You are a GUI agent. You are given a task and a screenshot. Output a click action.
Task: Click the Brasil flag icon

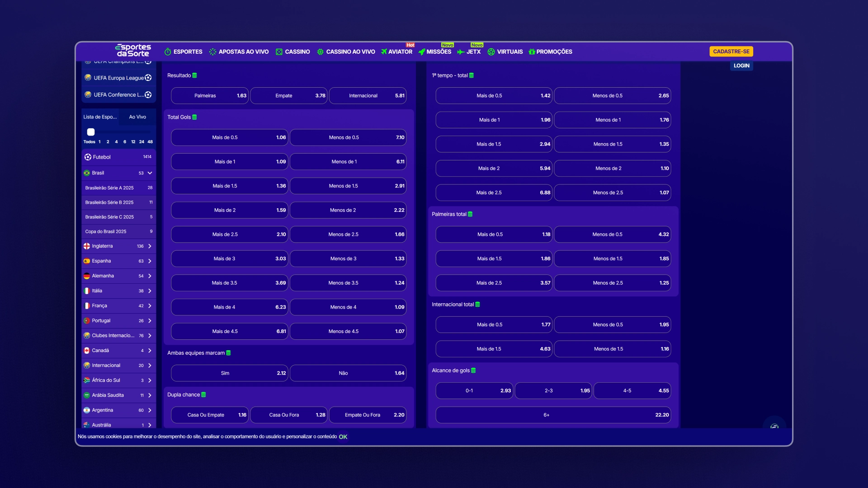[87, 173]
